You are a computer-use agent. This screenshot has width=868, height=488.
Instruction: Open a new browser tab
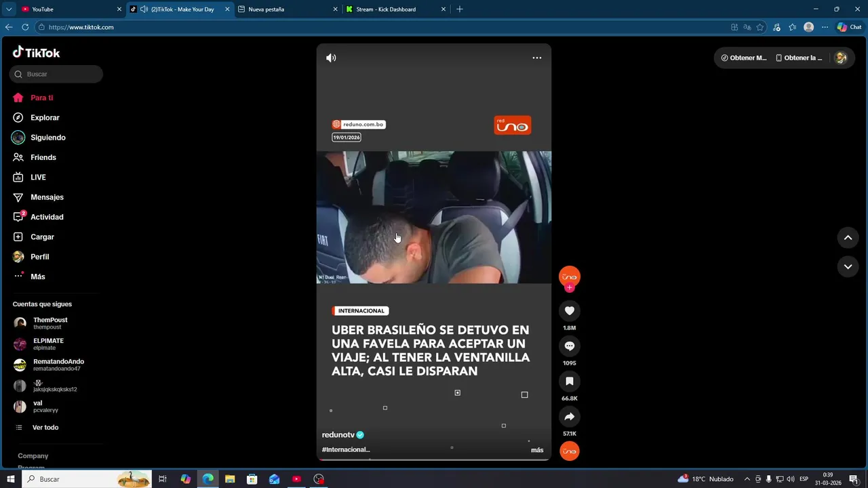[460, 9]
